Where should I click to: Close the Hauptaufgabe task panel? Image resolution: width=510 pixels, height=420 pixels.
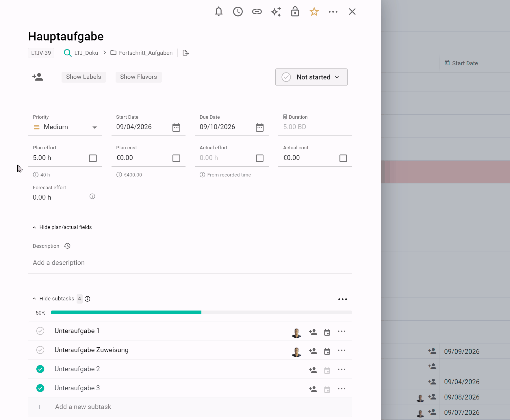(352, 12)
